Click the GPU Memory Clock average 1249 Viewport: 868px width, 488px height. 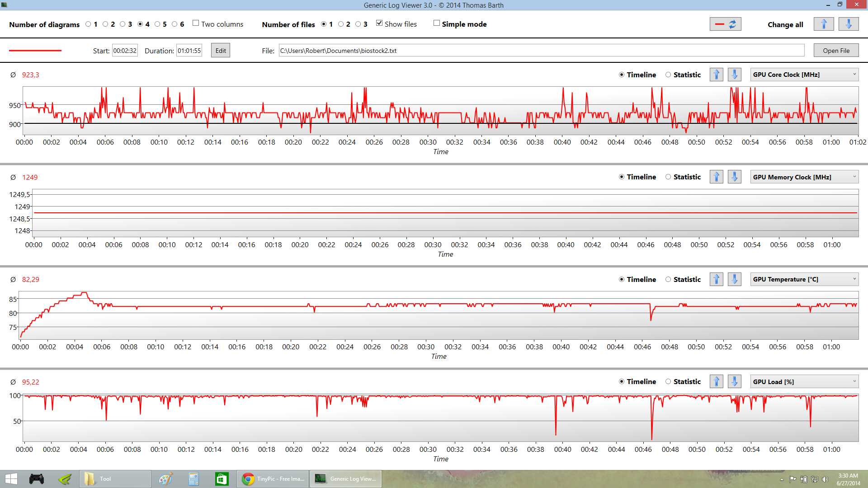30,178
